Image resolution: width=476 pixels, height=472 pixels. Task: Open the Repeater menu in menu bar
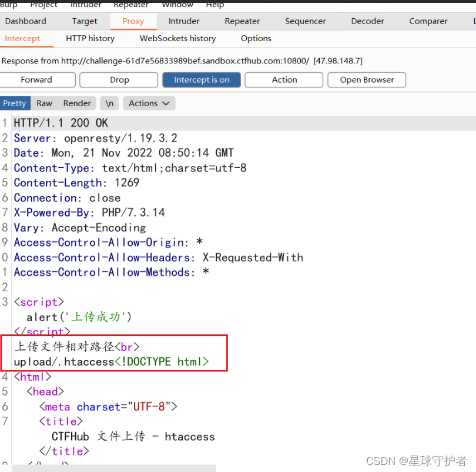tap(131, 5)
